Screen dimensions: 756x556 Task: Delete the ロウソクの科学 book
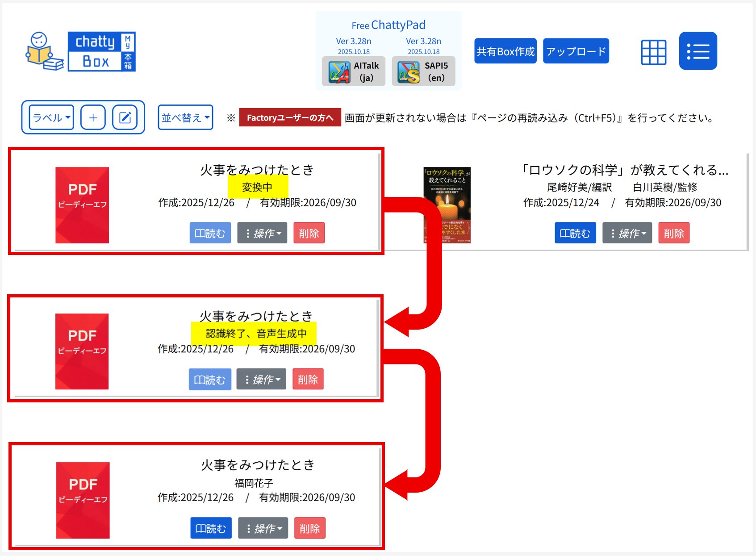673,233
